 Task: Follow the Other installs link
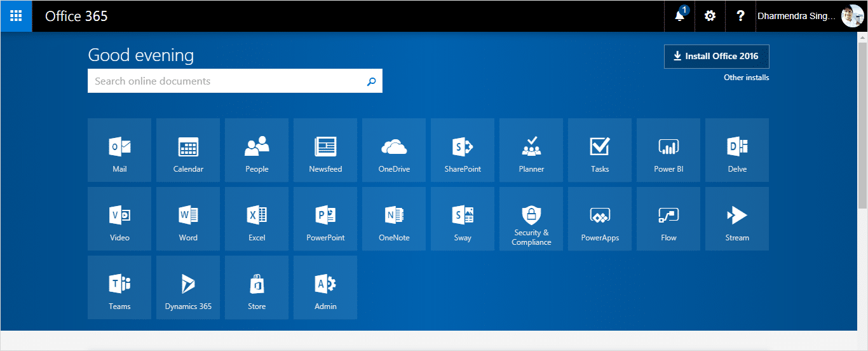[x=746, y=78]
